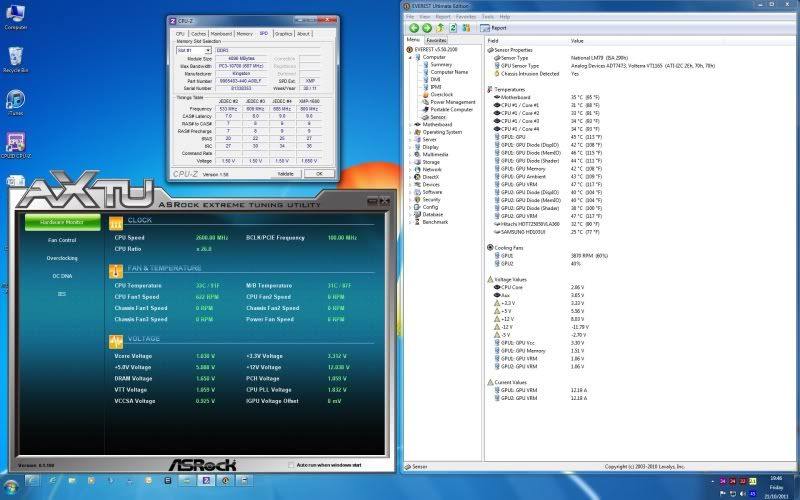Viewport: 800px width, 500px height.
Task: Select Computer Name in EVEREST tree
Action: point(449,72)
